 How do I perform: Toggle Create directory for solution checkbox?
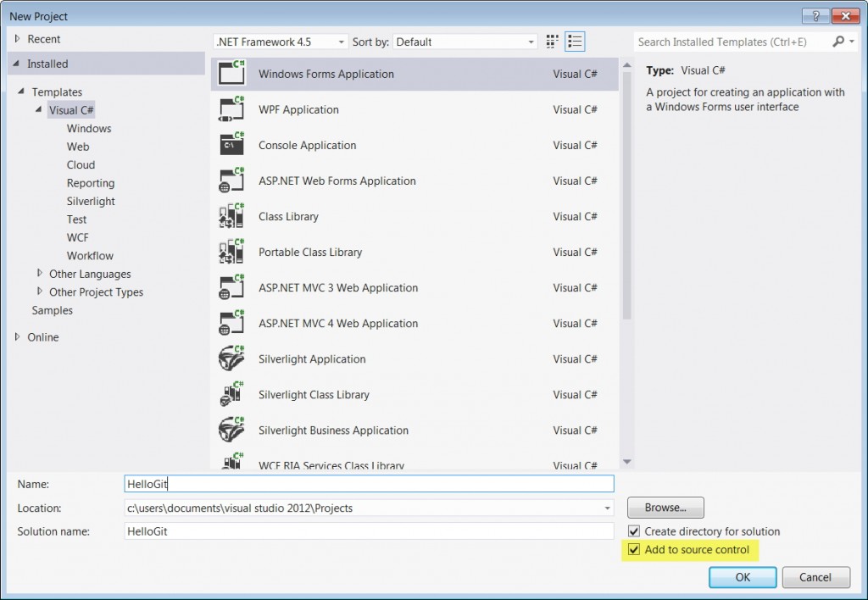(634, 531)
